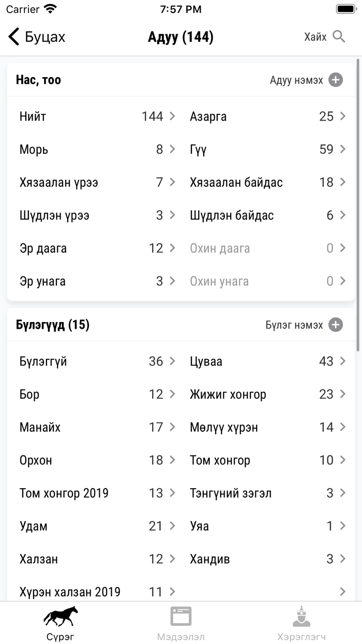The width and height of the screenshot is (362, 644).
Task: Open the Сүрэг horse tab
Action: 61,616
